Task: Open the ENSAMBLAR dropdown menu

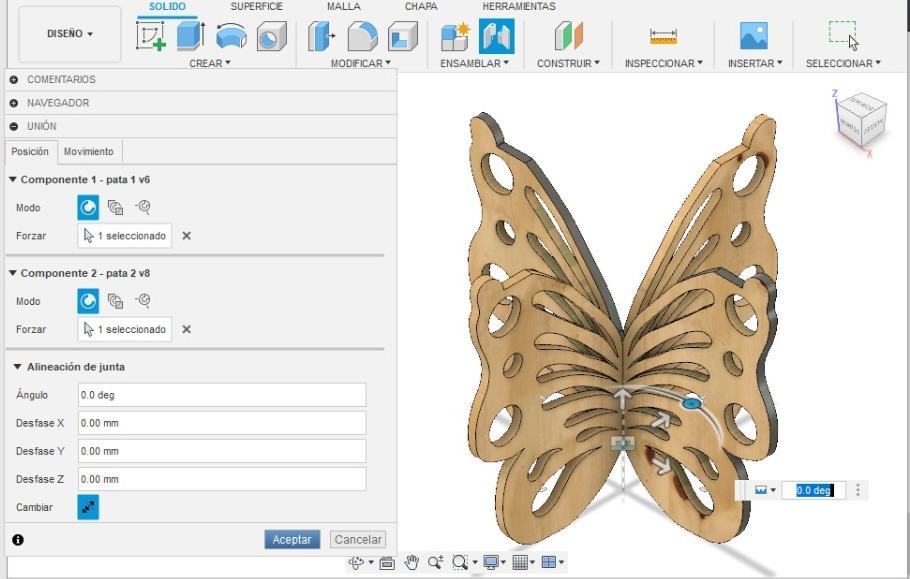Action: pyautogui.click(x=474, y=63)
